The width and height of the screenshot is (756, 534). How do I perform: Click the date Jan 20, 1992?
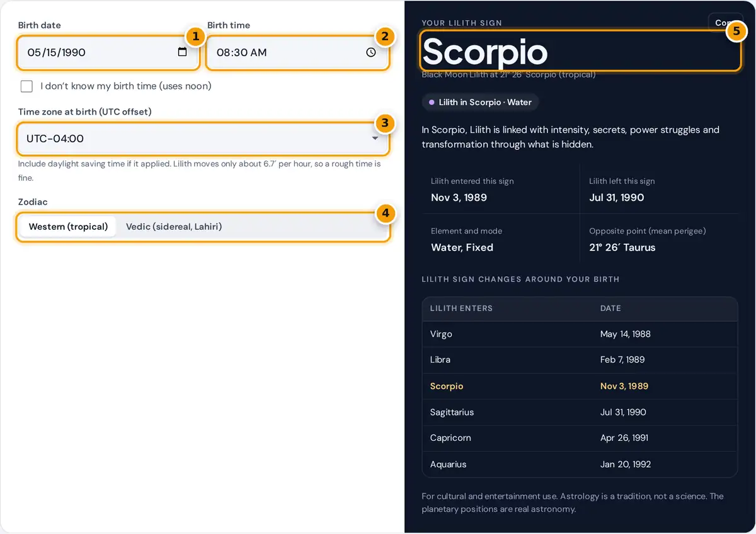coord(626,464)
